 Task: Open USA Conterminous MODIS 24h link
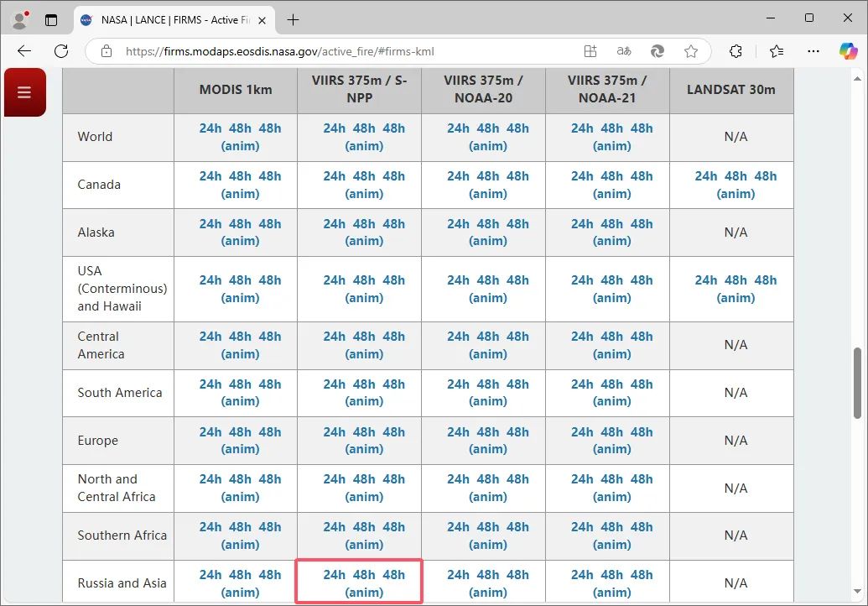211,280
